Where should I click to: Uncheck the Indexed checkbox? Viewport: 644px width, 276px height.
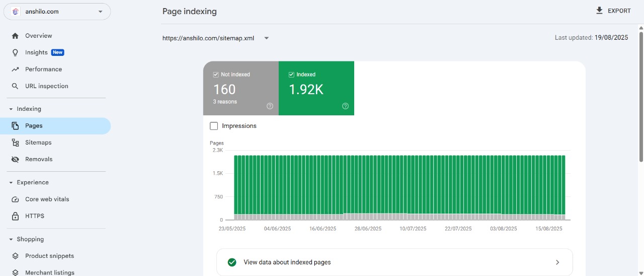(291, 75)
